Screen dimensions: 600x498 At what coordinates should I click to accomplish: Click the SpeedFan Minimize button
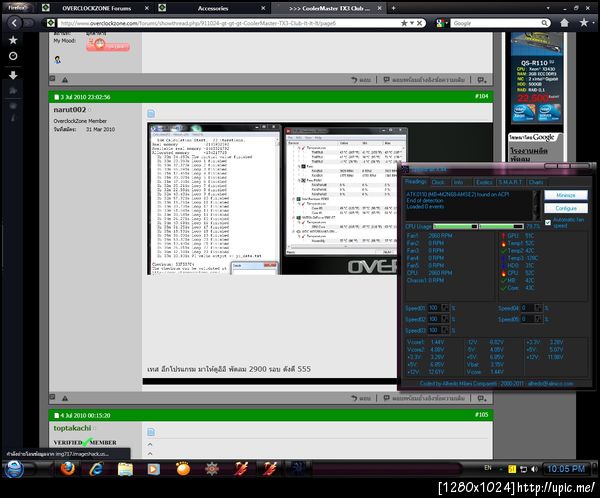click(566, 195)
